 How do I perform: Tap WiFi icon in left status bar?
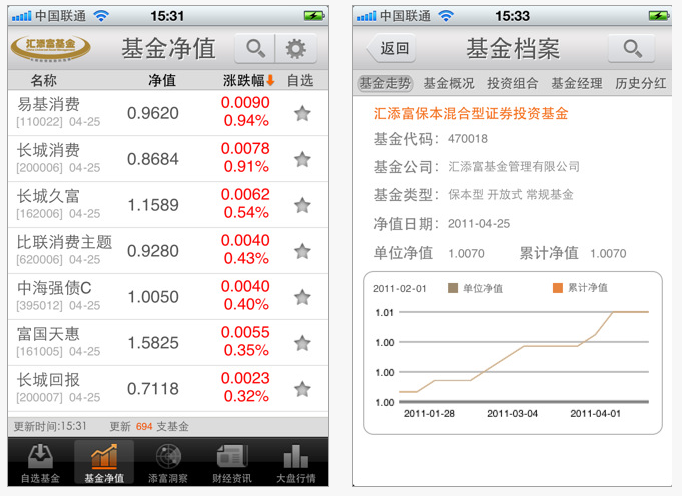tap(101, 16)
